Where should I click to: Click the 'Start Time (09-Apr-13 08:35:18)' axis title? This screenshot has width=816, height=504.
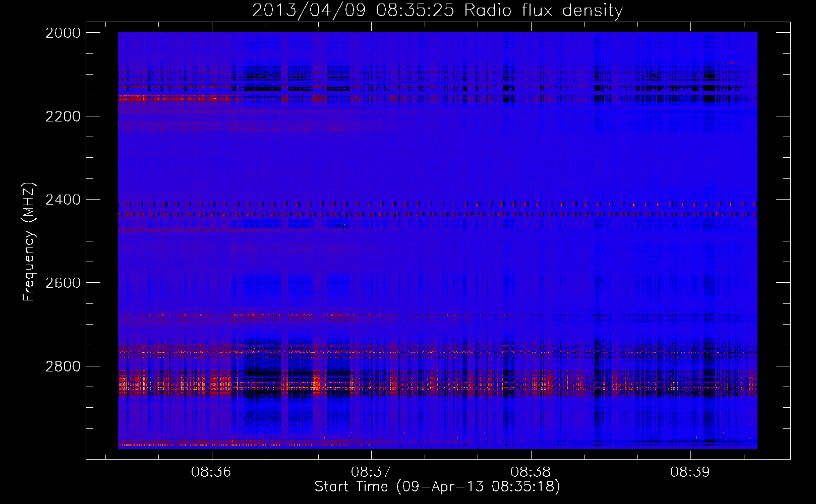[437, 487]
